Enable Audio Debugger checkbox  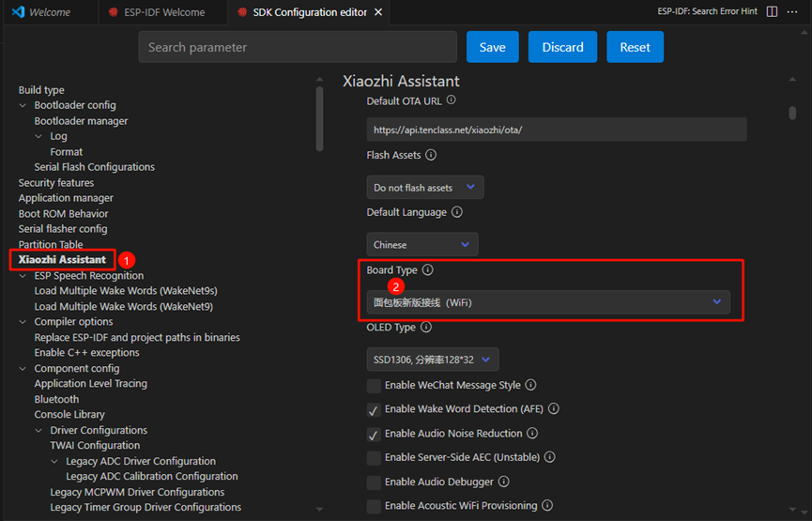tap(374, 483)
